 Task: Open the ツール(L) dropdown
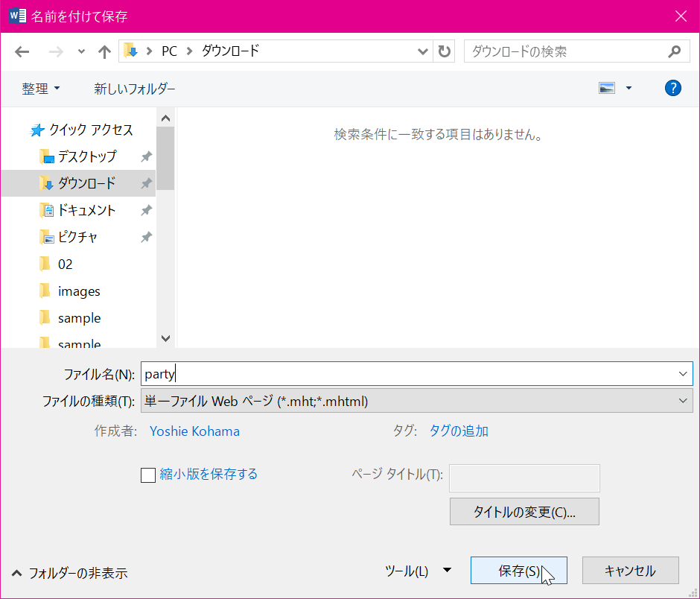(x=418, y=571)
